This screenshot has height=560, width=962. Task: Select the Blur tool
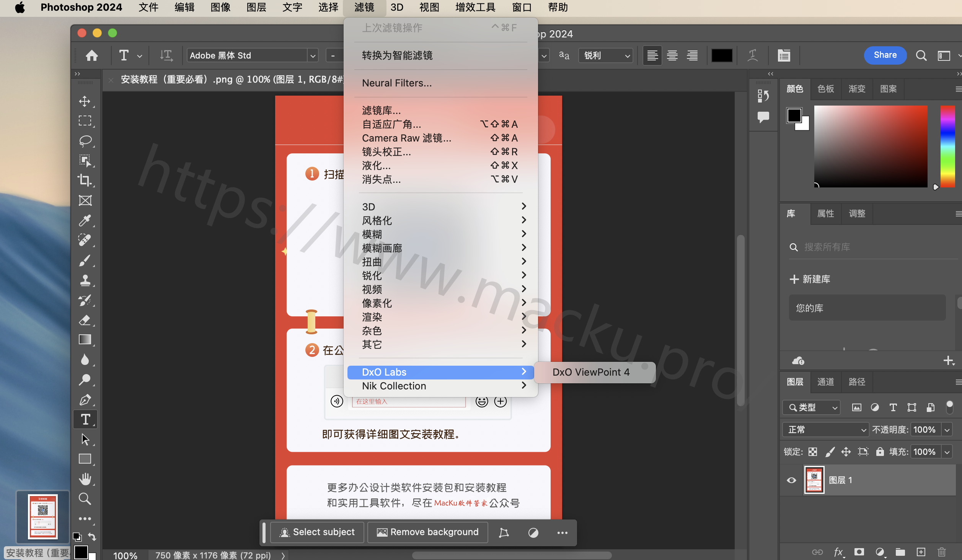click(85, 360)
